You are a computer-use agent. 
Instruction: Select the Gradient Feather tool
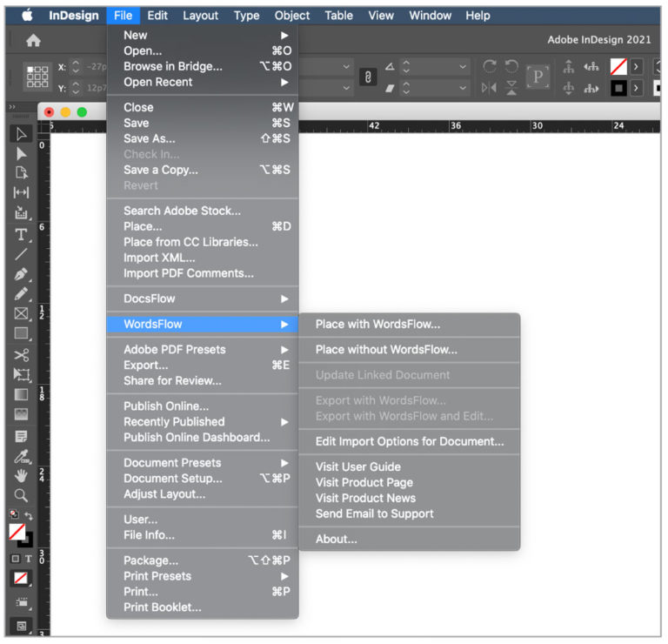21,414
